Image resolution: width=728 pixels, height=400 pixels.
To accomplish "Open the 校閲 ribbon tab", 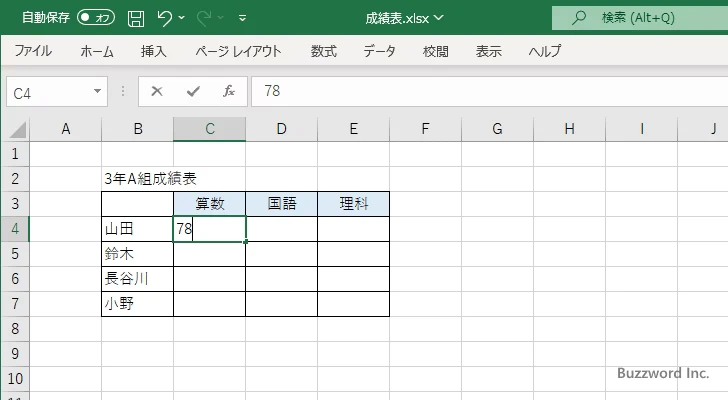I will pyautogui.click(x=436, y=51).
